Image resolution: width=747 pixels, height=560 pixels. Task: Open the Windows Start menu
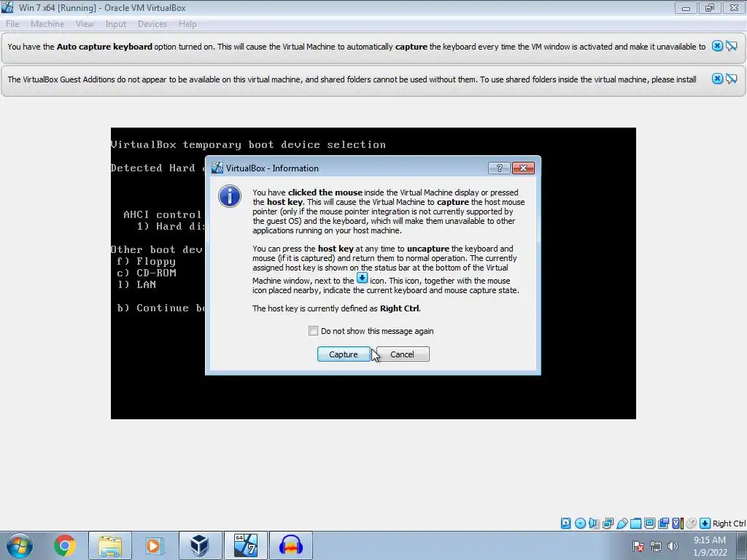pos(20,545)
